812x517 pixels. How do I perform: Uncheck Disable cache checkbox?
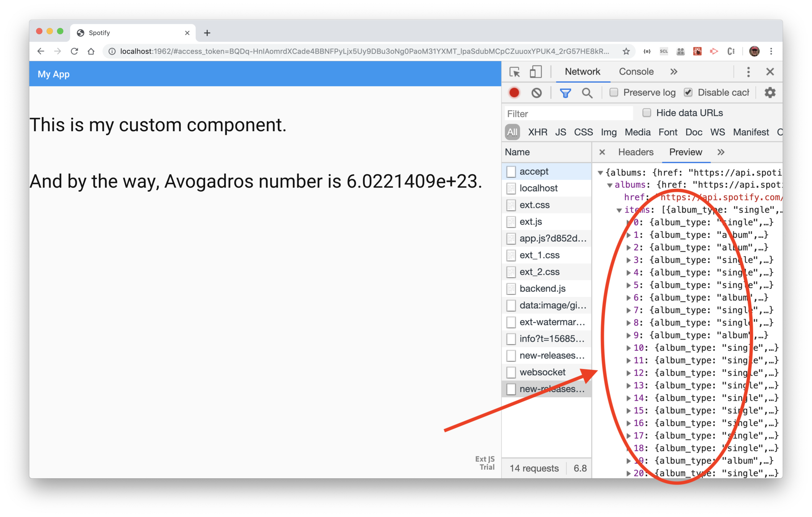(688, 93)
